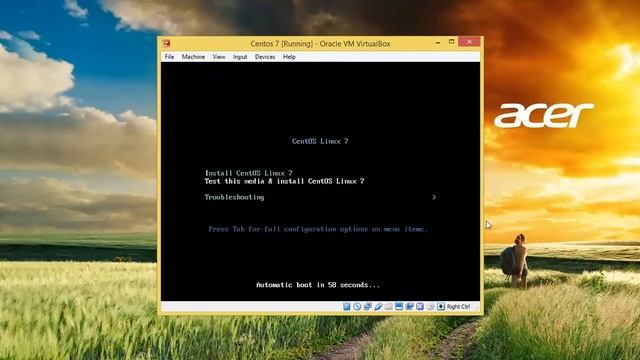
Task: Open the Input menu
Action: click(240, 57)
